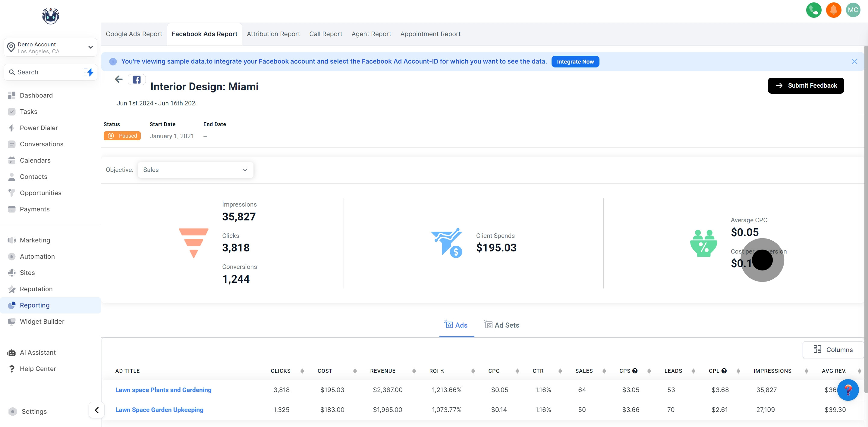Click the CPS help tooltip icon
Screen dimensions: 868x427
635,371
